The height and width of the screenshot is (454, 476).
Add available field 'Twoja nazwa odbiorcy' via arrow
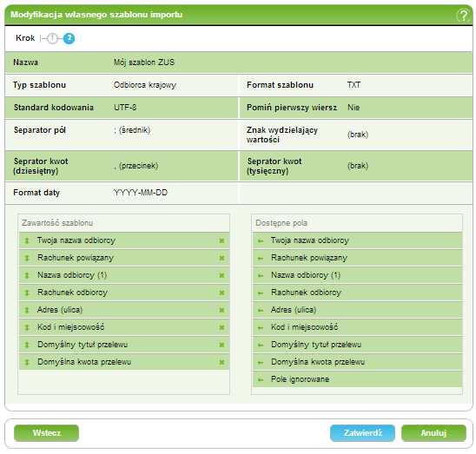click(x=261, y=241)
